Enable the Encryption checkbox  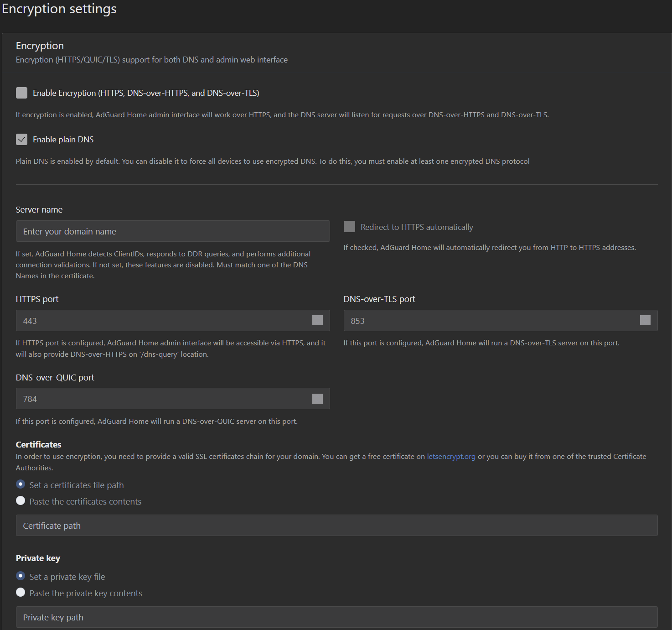pos(21,93)
